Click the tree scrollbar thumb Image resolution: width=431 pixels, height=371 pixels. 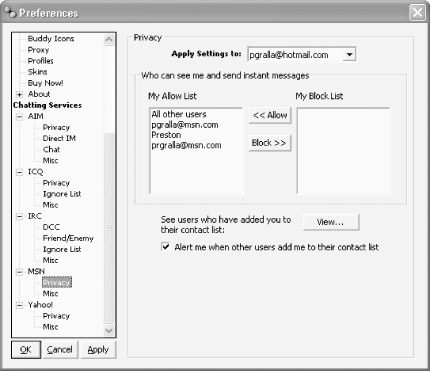tap(109, 228)
